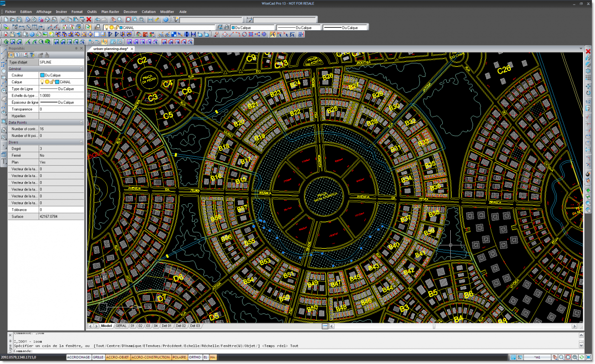This screenshot has height=364, width=595.
Task: Go to first layout tab arrow
Action: [x=89, y=326]
